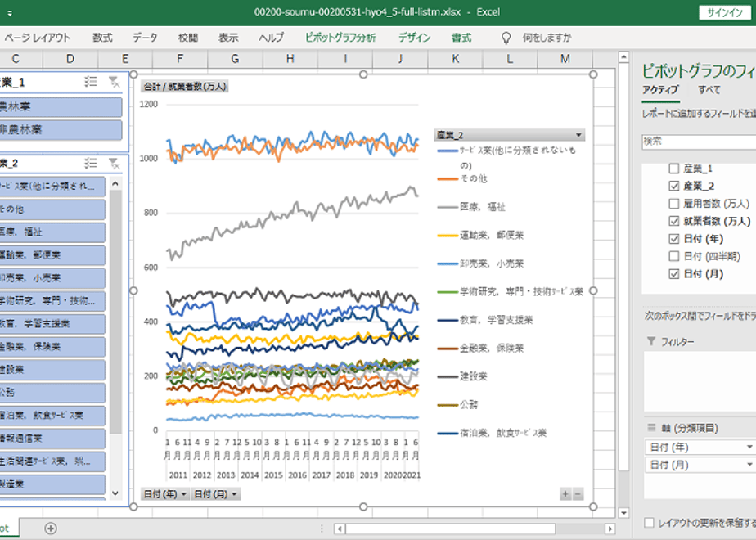Clear filter on 産業_2 slicer
The image size is (756, 540).
pyautogui.click(x=114, y=163)
